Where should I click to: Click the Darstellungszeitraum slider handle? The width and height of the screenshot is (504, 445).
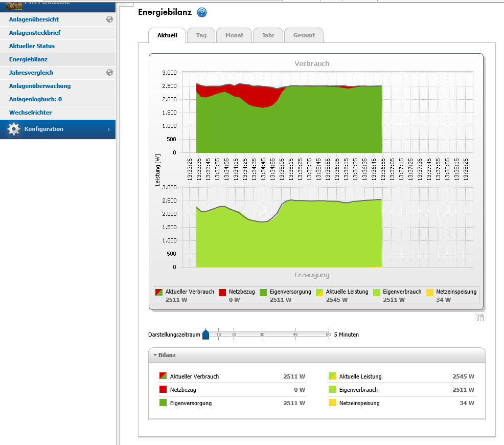tap(206, 335)
